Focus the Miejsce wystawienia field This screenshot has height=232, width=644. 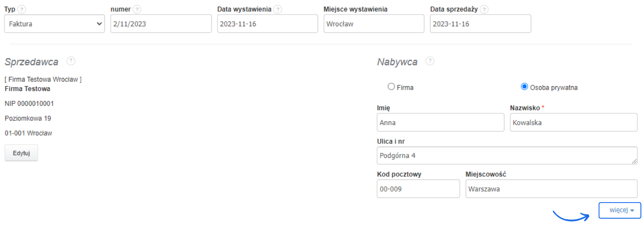click(374, 24)
